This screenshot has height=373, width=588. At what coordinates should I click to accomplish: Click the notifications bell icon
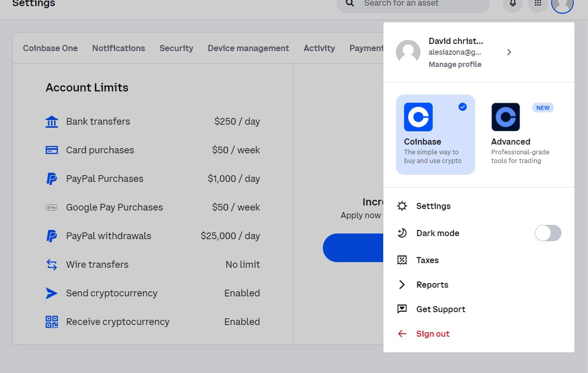[x=513, y=4]
